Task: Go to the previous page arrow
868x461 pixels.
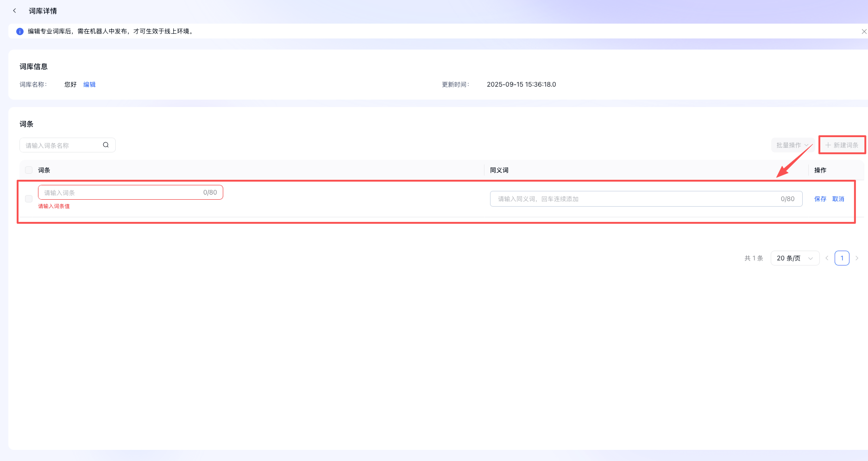Action: [x=827, y=258]
